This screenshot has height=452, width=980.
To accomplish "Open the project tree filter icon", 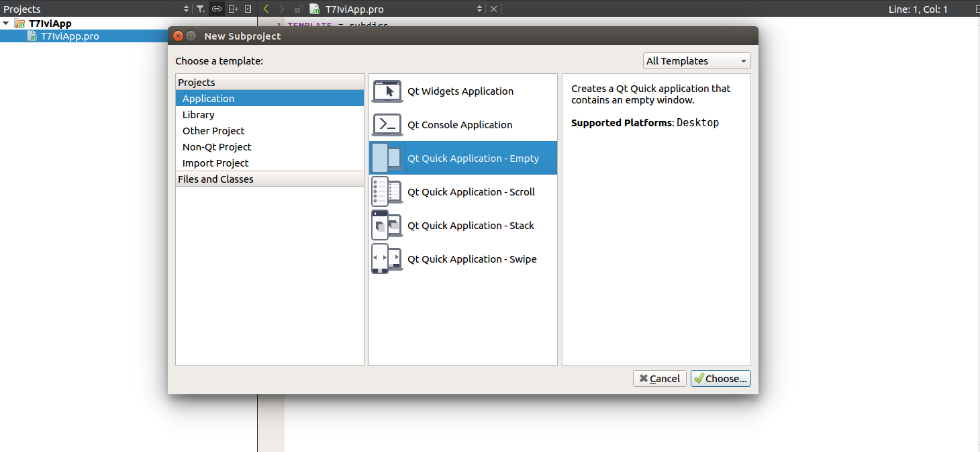I will click(x=201, y=9).
